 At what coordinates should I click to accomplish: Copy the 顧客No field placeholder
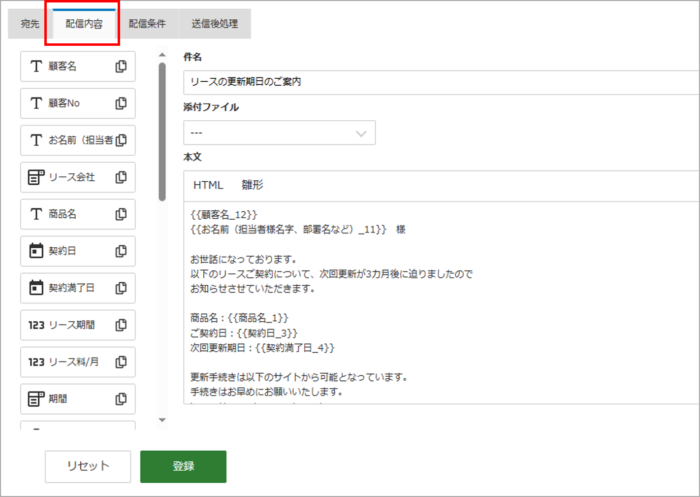click(x=121, y=103)
